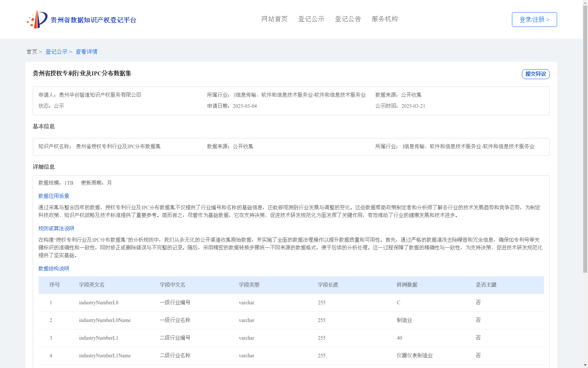Click the 字段中文名 column header
Image resolution: width=588 pixels, height=368 pixels.
pos(173,285)
